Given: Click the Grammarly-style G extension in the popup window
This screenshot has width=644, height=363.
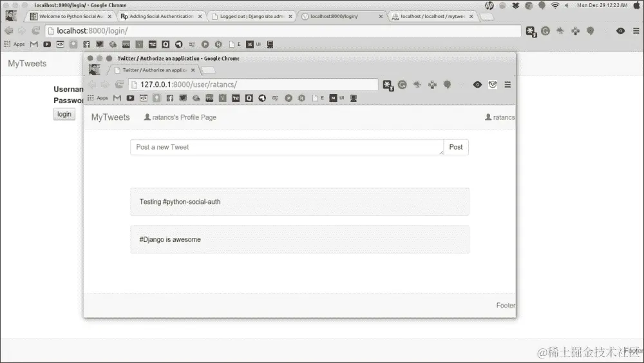Looking at the screenshot, I should 402,84.
